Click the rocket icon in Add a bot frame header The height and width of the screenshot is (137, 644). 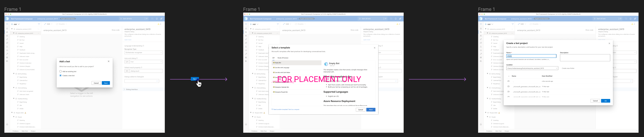pos(161,18)
